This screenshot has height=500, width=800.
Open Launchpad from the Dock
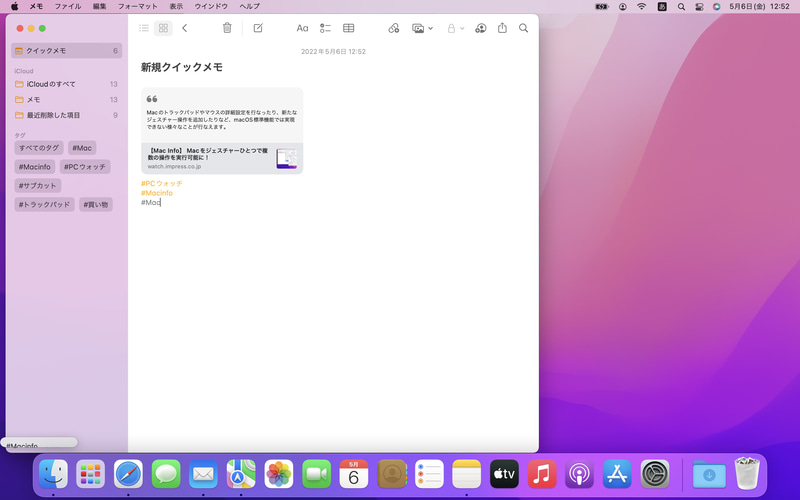click(x=91, y=474)
